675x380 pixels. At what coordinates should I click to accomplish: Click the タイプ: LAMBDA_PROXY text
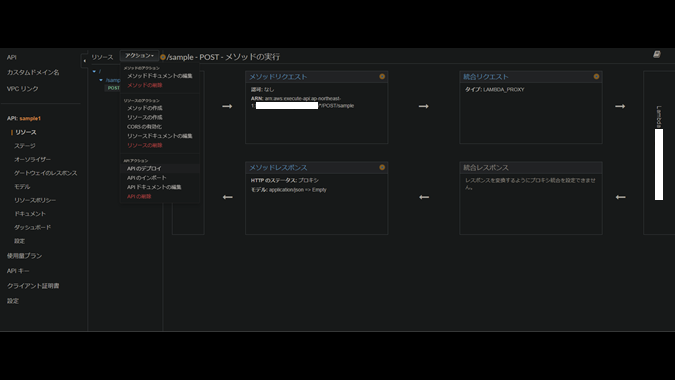494,90
